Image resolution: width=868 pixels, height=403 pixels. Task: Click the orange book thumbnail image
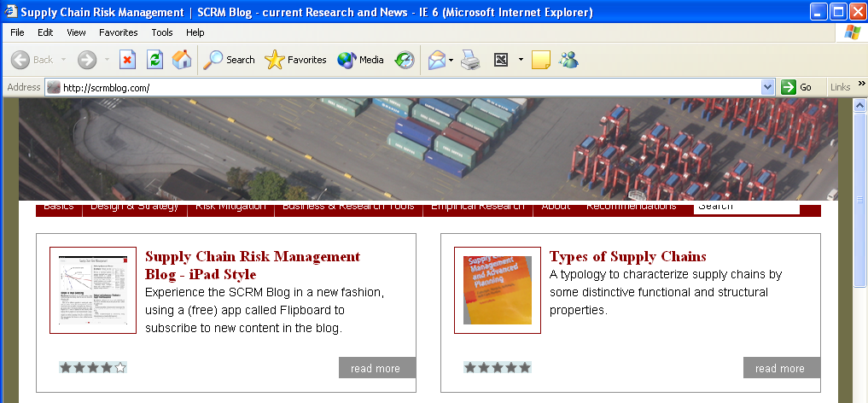[x=497, y=289]
